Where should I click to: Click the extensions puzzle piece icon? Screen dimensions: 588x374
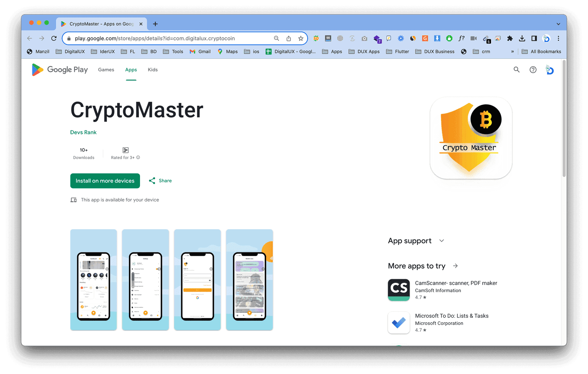(x=510, y=38)
